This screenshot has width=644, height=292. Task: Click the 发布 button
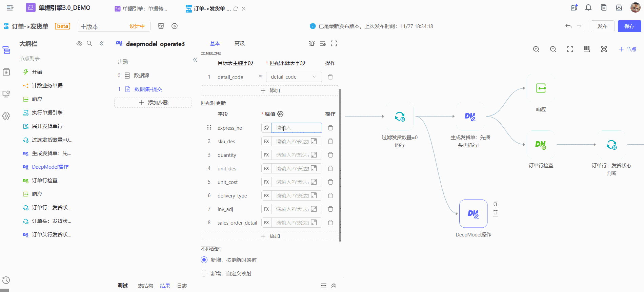pyautogui.click(x=602, y=26)
